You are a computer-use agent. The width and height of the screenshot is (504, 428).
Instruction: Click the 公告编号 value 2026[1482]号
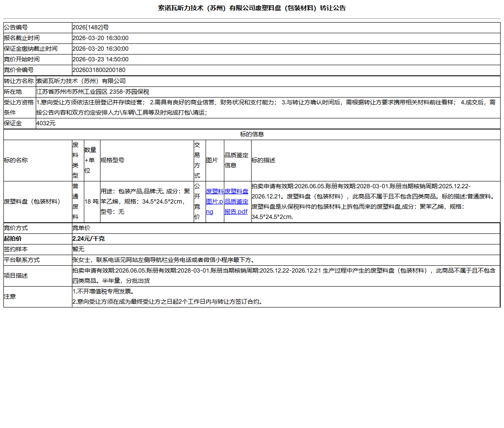pos(90,27)
